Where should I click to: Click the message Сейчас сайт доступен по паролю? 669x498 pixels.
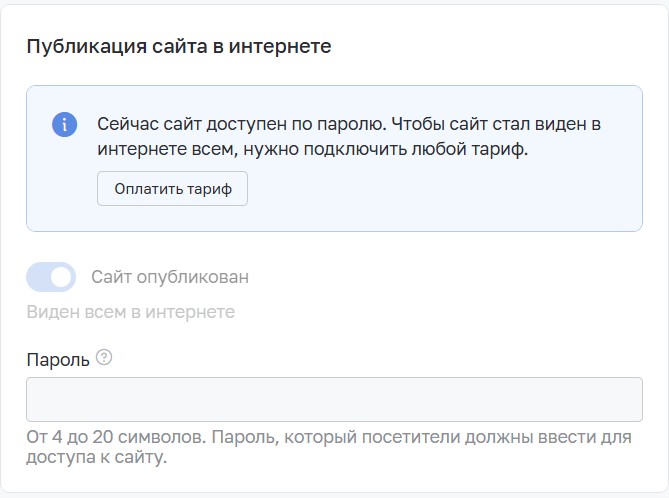[242, 124]
